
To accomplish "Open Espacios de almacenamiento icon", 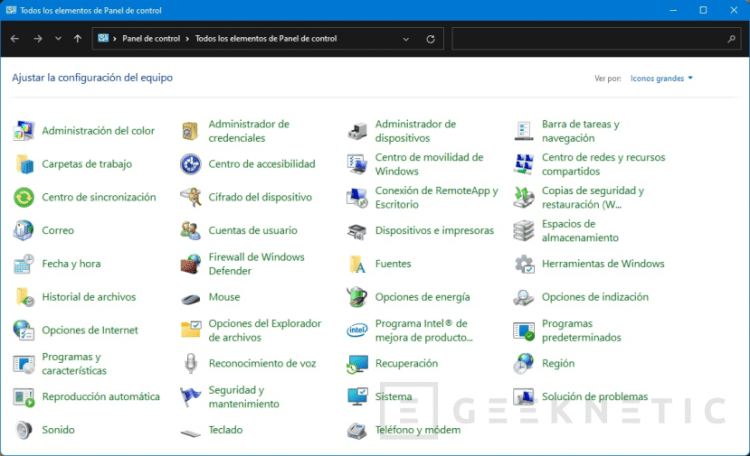I will tap(524, 230).
